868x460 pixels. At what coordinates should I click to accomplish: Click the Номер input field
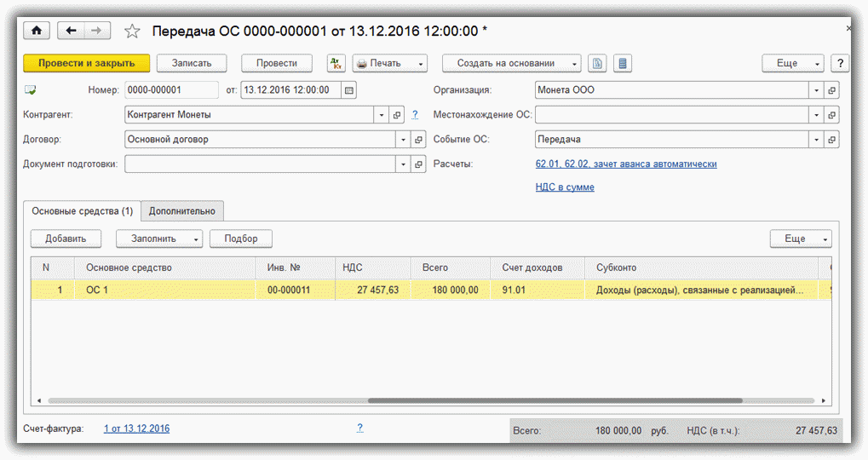tap(171, 90)
